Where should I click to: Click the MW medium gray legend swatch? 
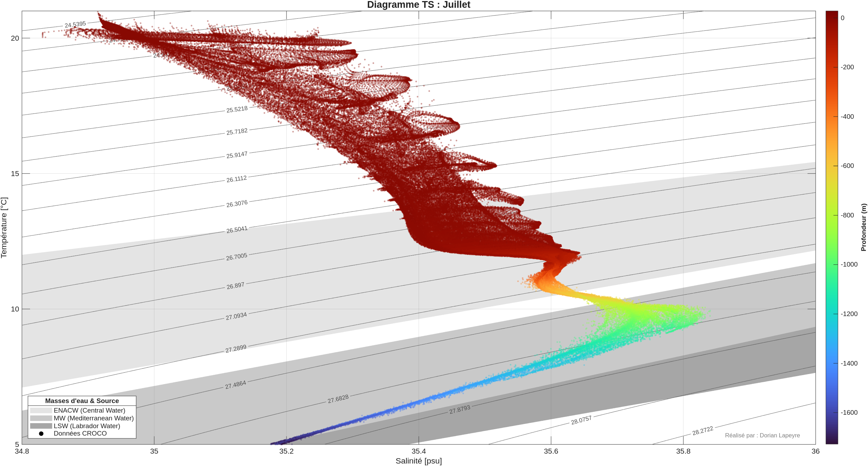[x=41, y=418]
